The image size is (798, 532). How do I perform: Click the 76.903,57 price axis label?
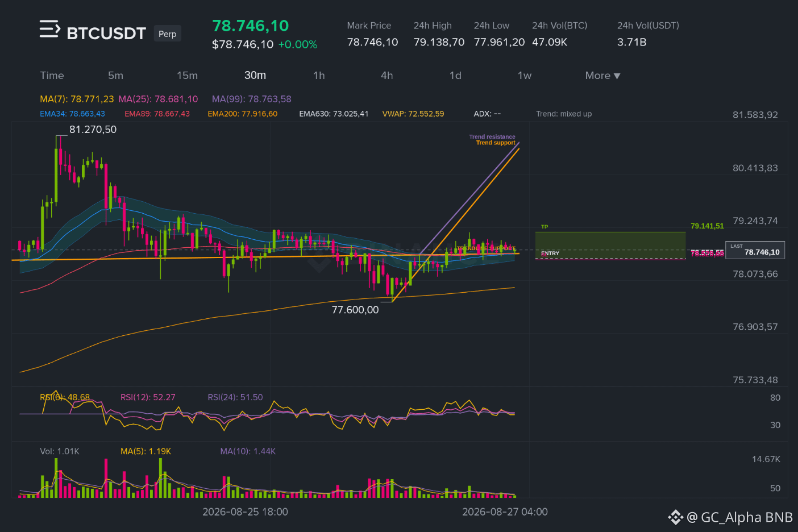(x=755, y=327)
